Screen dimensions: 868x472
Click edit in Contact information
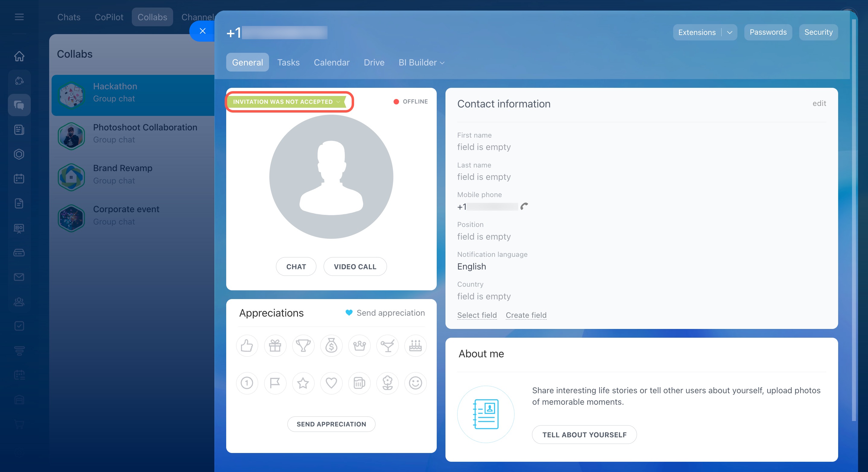pos(819,104)
